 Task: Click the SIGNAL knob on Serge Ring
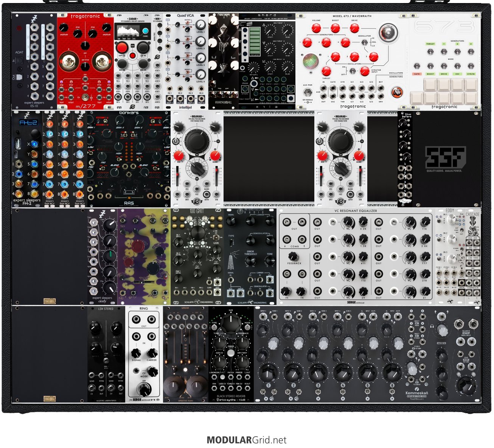(x=136, y=353)
